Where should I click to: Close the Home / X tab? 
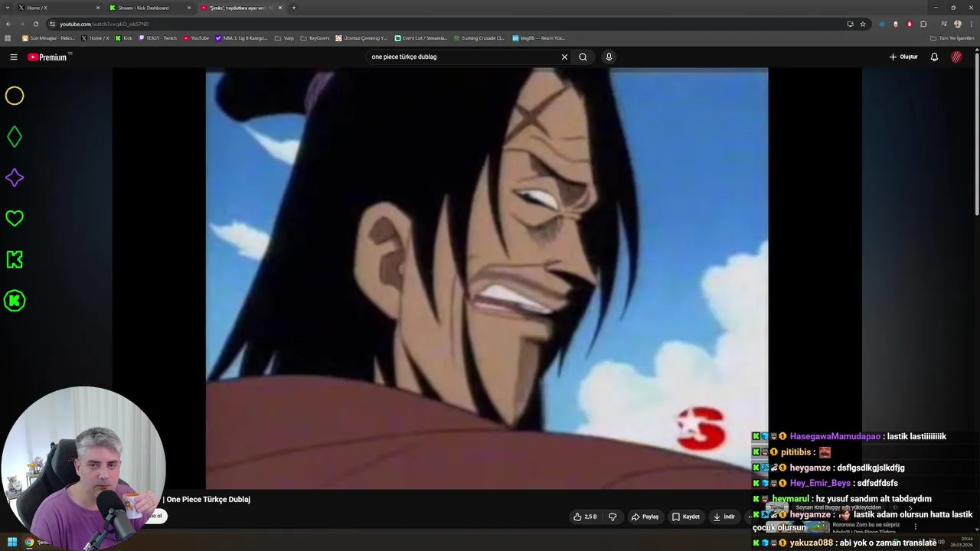98,8
